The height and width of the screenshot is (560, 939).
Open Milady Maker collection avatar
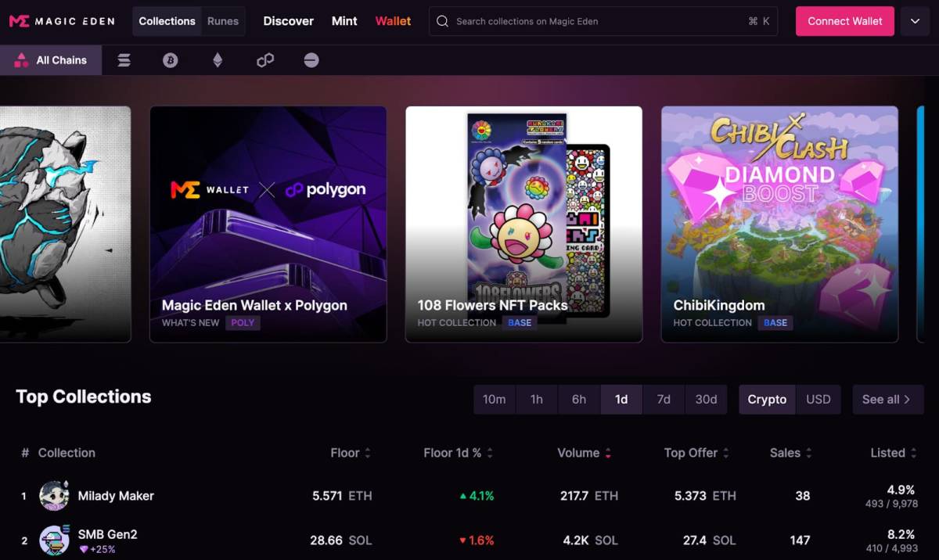click(x=54, y=496)
